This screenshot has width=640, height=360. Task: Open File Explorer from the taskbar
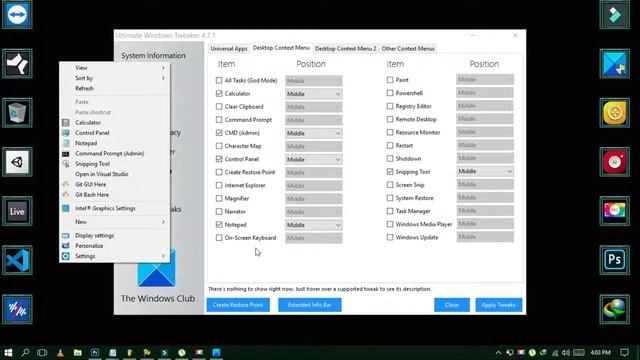(x=78, y=352)
